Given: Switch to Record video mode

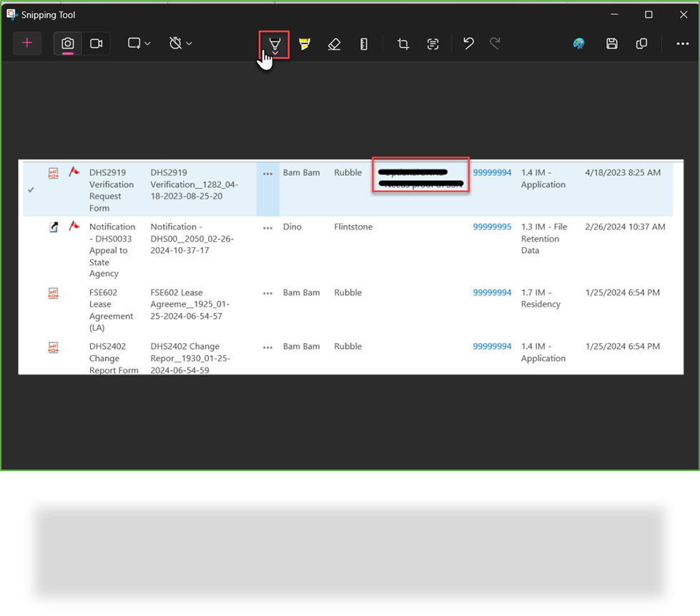Looking at the screenshot, I should (x=96, y=44).
